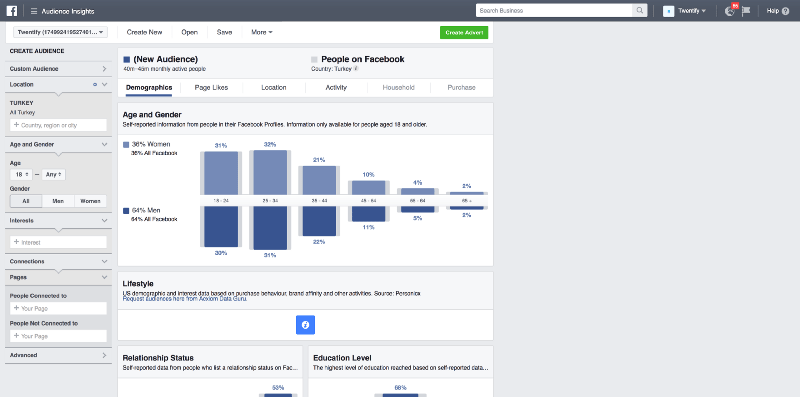
Task: Click the Search Business input field
Action: [x=555, y=11]
